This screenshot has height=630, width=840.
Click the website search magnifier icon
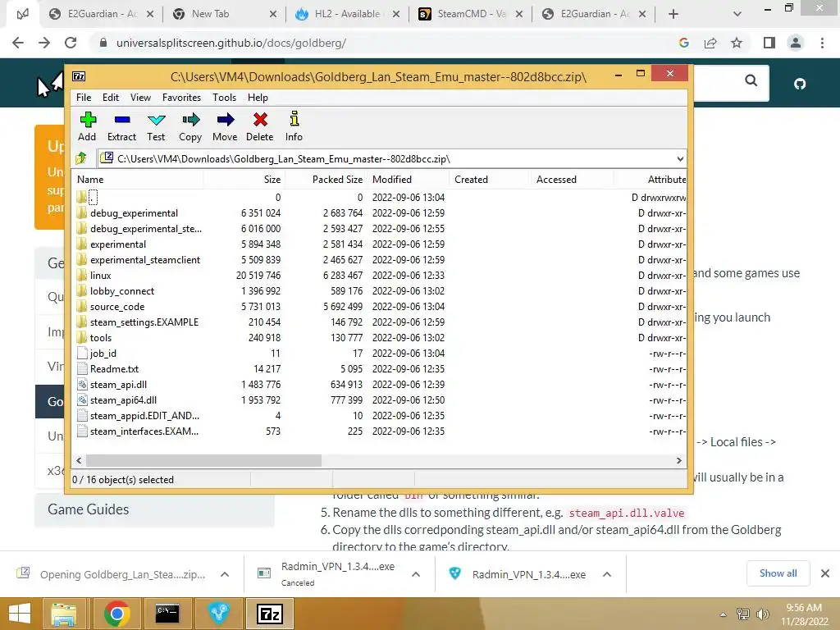tap(751, 81)
